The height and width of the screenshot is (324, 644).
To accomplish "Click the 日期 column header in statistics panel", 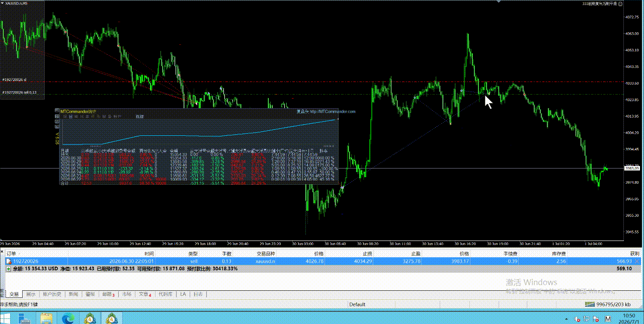I will coord(65,150).
